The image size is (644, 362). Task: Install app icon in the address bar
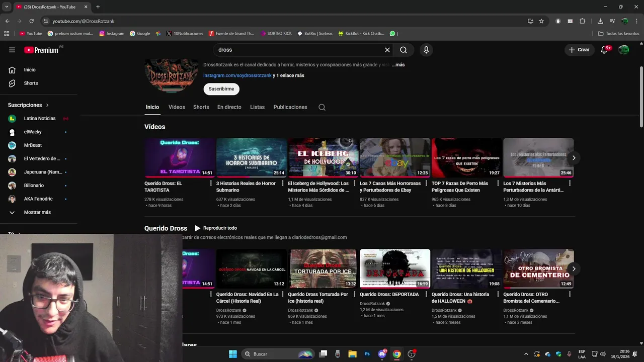(530, 21)
